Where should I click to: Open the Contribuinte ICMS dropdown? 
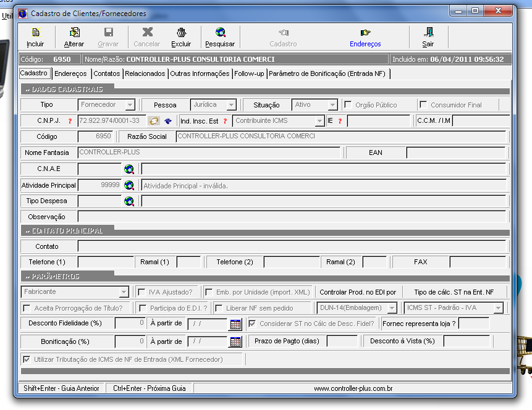pos(319,121)
